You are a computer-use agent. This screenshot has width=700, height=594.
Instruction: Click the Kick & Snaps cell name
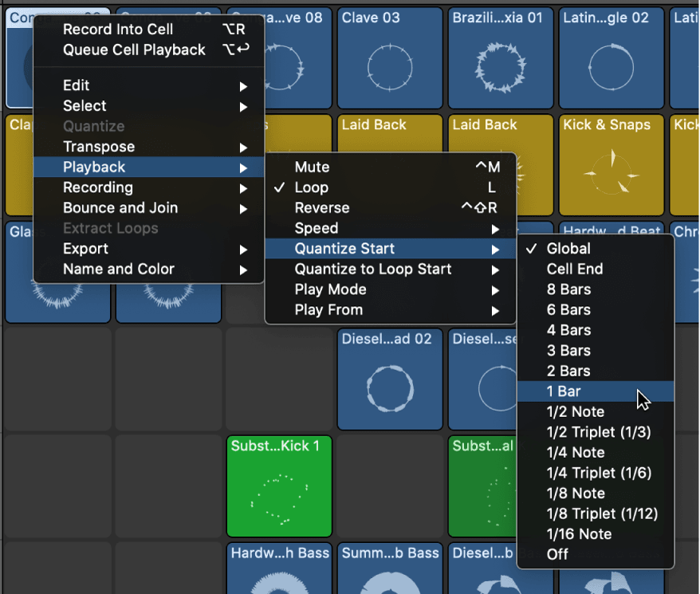click(x=606, y=124)
